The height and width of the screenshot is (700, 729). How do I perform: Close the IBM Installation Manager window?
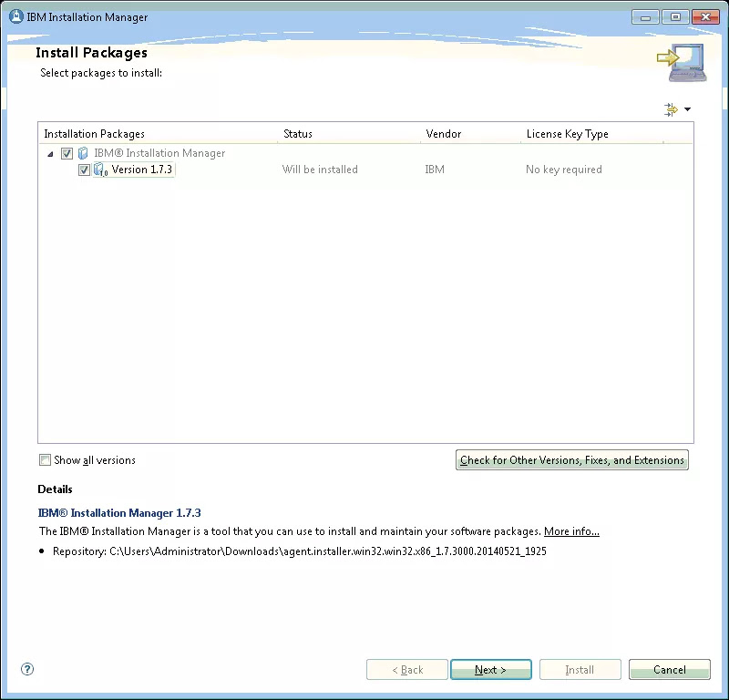[705, 17]
